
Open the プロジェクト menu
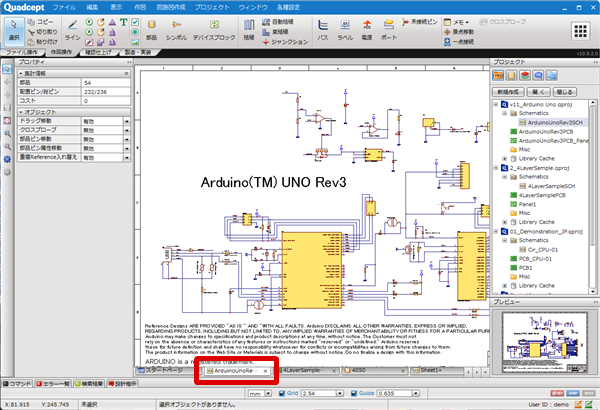212,7
